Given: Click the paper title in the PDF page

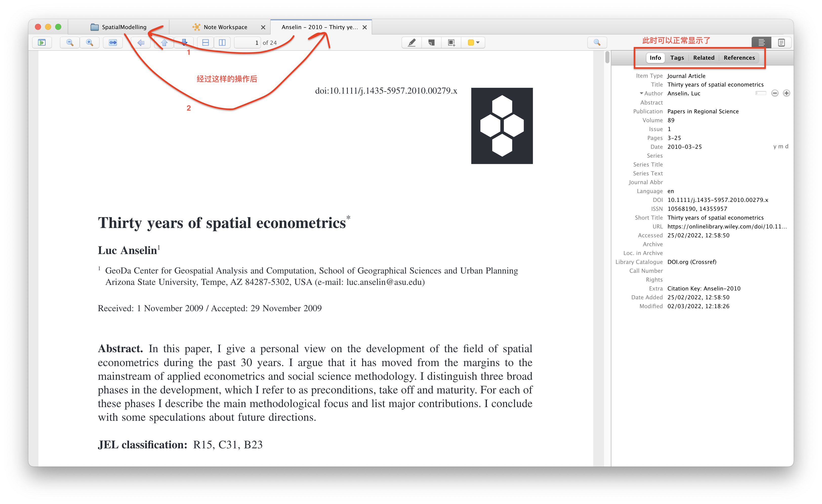Looking at the screenshot, I should tap(224, 222).
